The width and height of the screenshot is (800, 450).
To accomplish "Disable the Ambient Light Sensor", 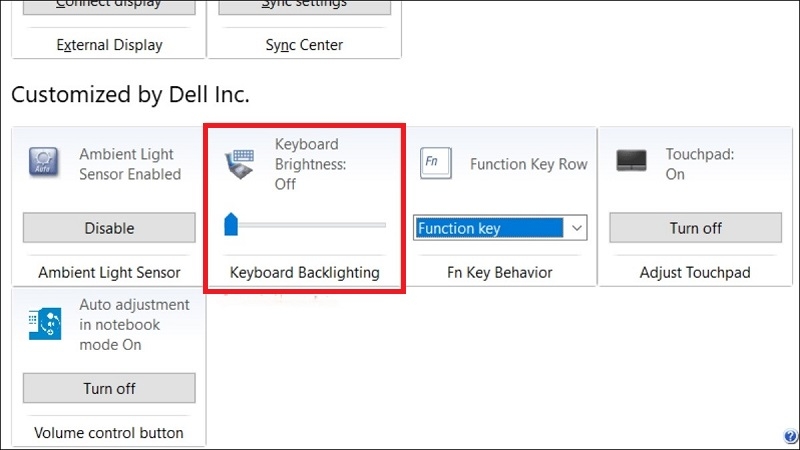I will 109,228.
